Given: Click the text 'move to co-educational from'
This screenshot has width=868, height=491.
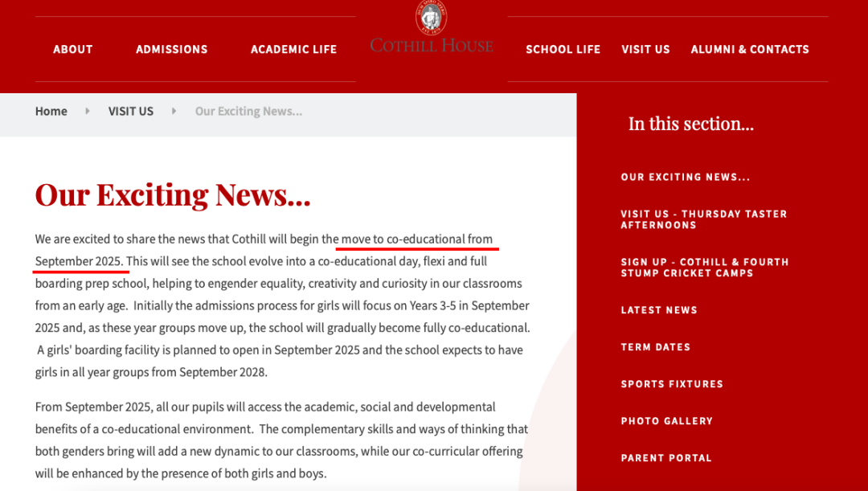Looking at the screenshot, I should coord(417,239).
